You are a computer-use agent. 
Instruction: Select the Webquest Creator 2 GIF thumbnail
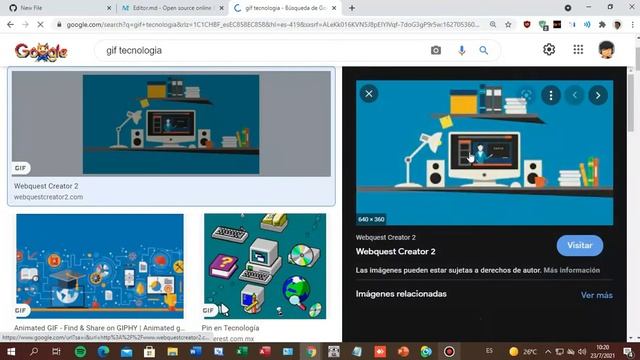click(x=171, y=124)
